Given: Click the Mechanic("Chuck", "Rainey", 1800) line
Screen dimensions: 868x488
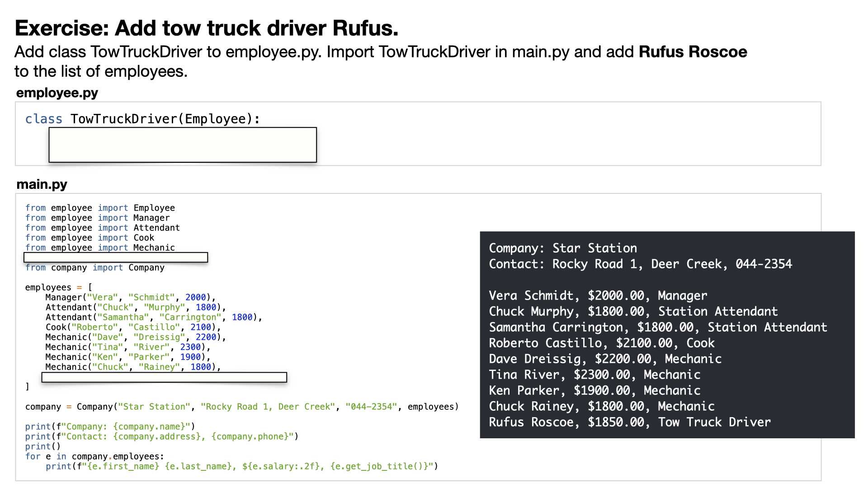Looking at the screenshot, I should 133,367.
